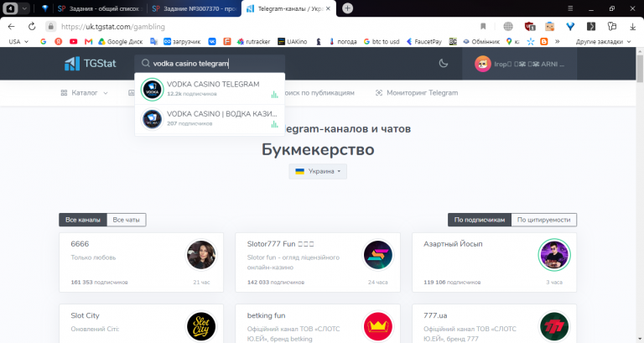Open the Gmail bookmark icon
Image resolution: width=644 pixels, height=343 pixels.
88,41
